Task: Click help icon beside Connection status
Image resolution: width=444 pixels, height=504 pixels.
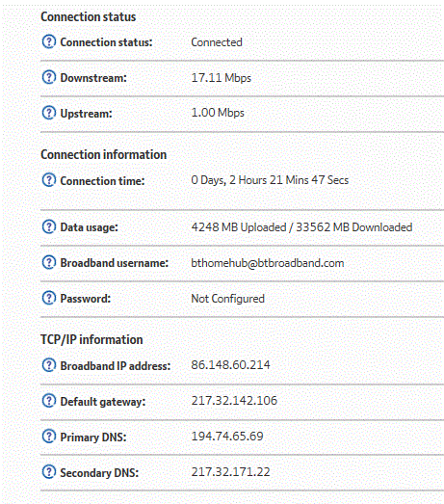Action: (x=49, y=41)
